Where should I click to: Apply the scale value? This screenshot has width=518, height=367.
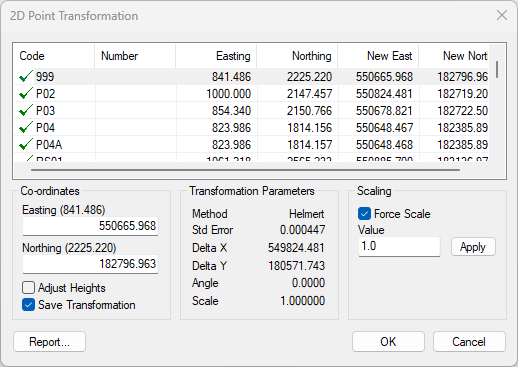473,247
